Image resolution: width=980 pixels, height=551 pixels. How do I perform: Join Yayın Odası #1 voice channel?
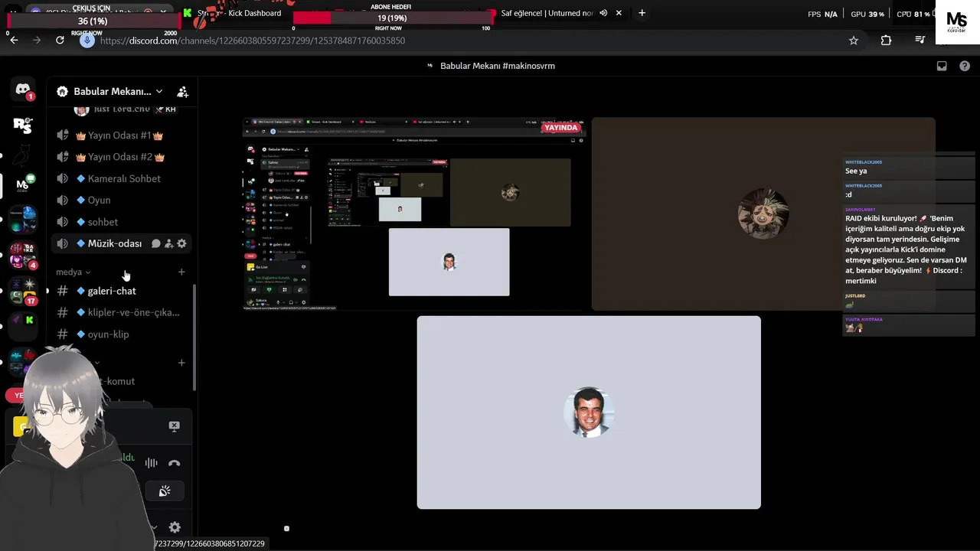(120, 135)
